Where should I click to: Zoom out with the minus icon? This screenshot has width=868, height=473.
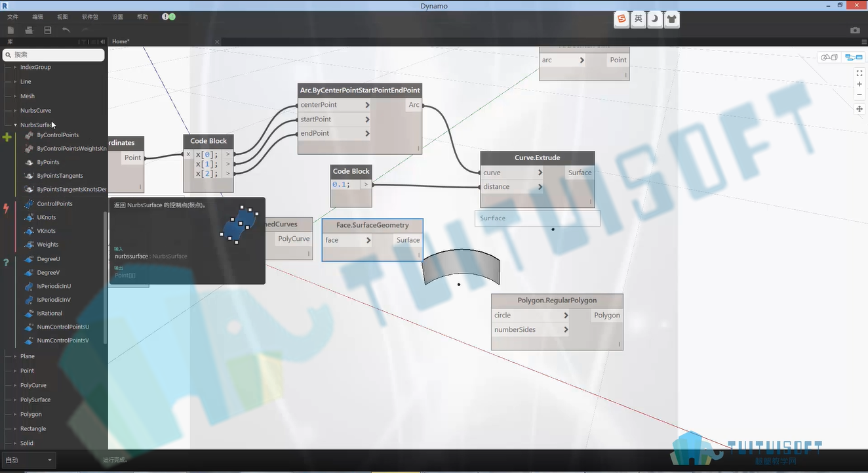[859, 94]
